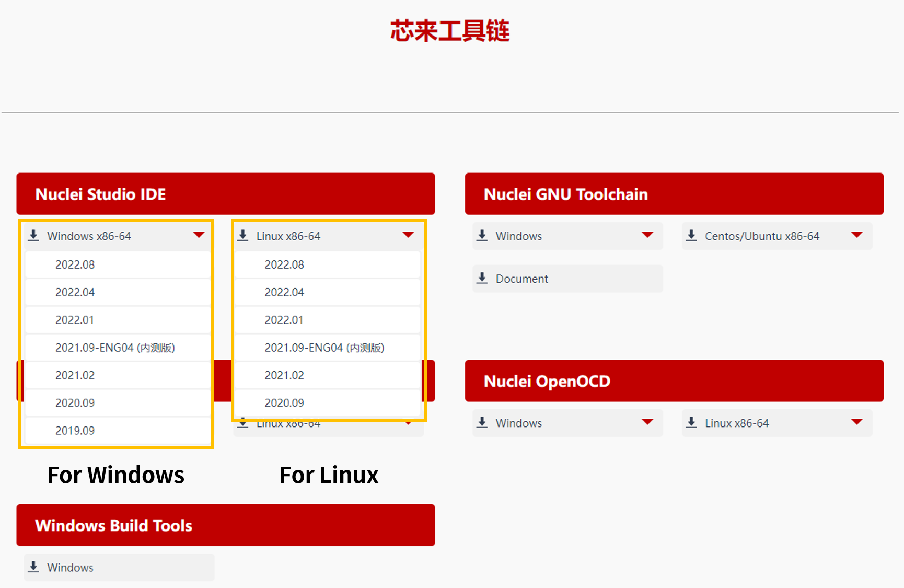Click download icon next to Centos/Ubuntu x86-64
The height and width of the screenshot is (588, 904).
tap(691, 235)
